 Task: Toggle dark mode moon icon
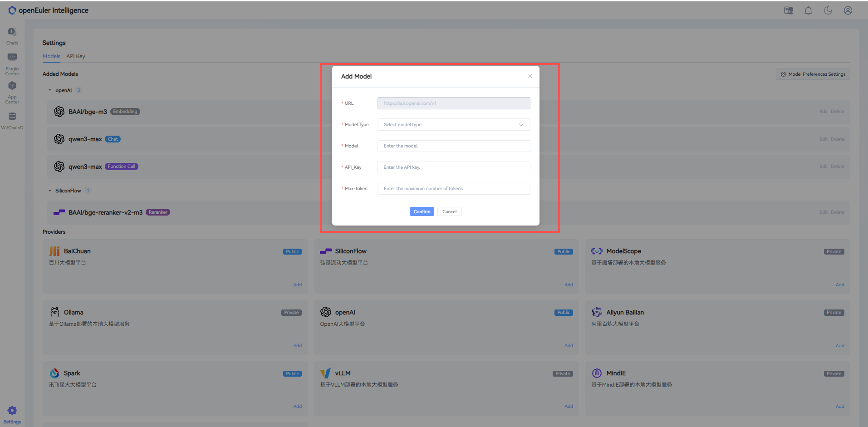[828, 10]
